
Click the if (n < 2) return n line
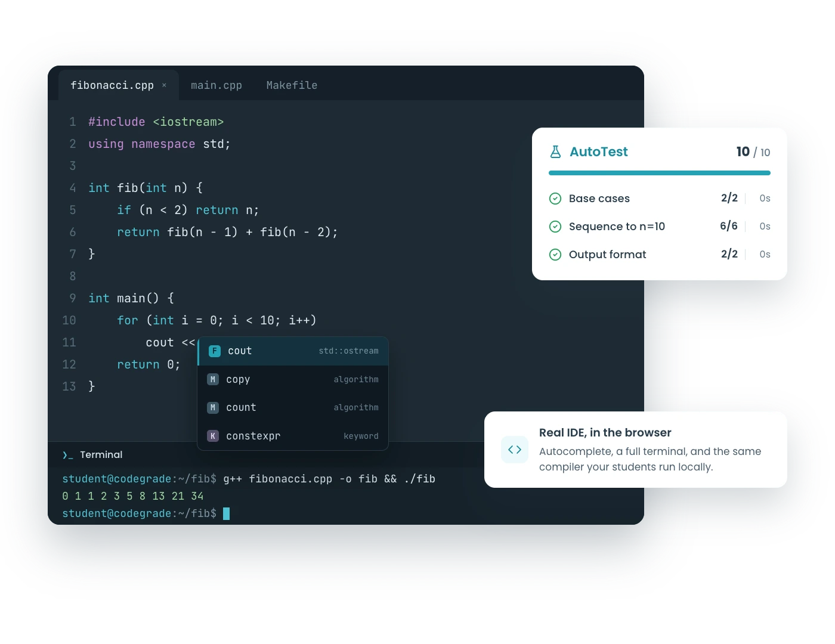click(x=188, y=210)
